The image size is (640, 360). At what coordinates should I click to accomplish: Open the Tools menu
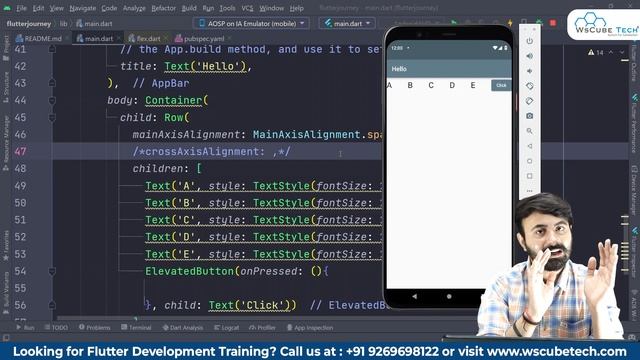(x=227, y=8)
